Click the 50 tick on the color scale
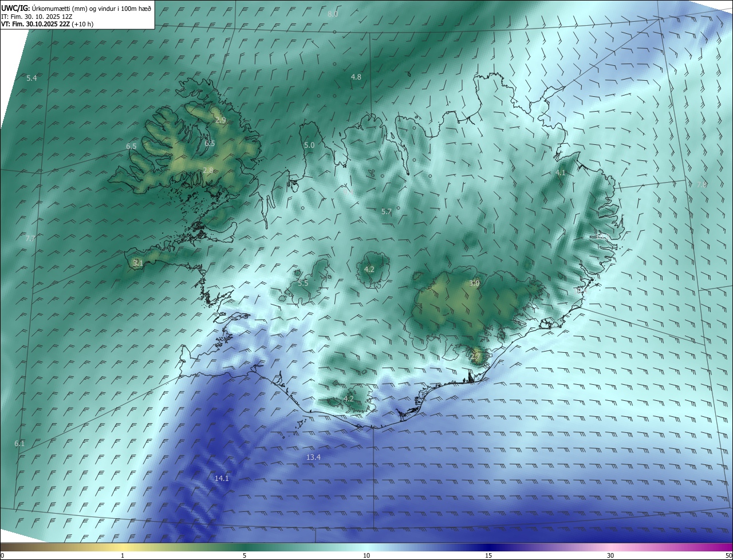Image resolution: width=733 pixels, height=560 pixels. coord(728,555)
